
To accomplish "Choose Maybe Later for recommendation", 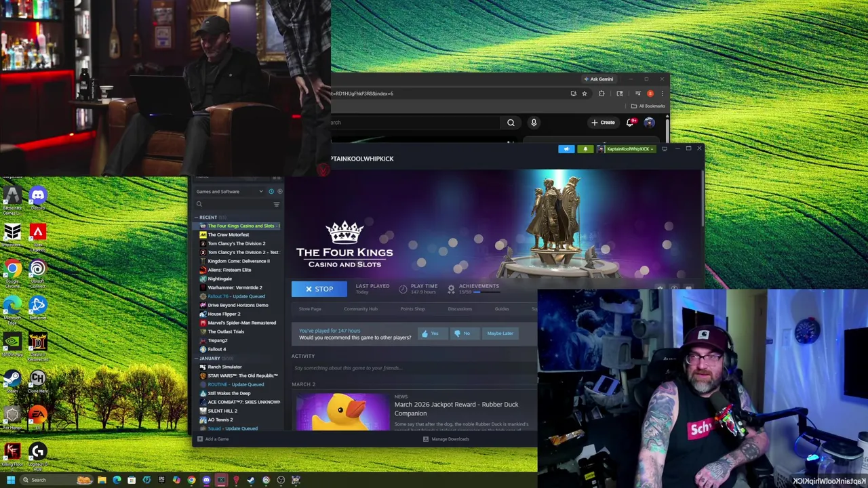I will tap(500, 333).
